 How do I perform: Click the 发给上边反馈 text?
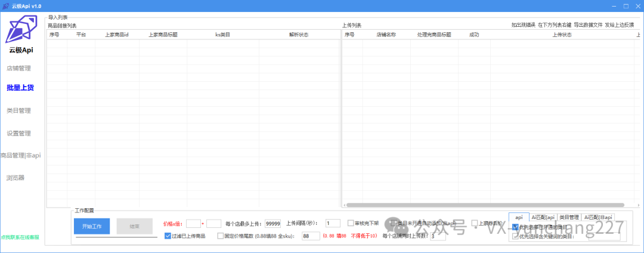click(x=620, y=25)
